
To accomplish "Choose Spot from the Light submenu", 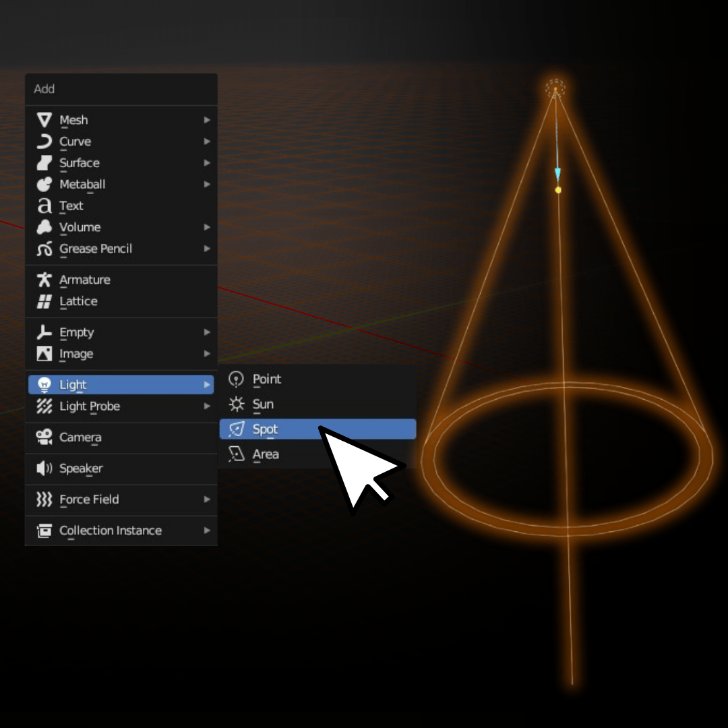I will (x=317, y=429).
